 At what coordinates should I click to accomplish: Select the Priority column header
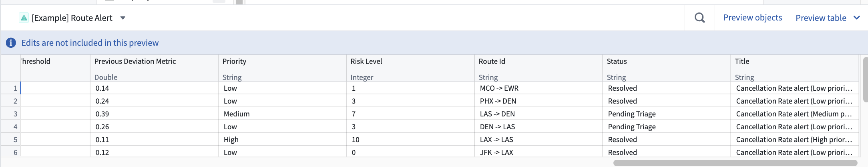(x=234, y=61)
